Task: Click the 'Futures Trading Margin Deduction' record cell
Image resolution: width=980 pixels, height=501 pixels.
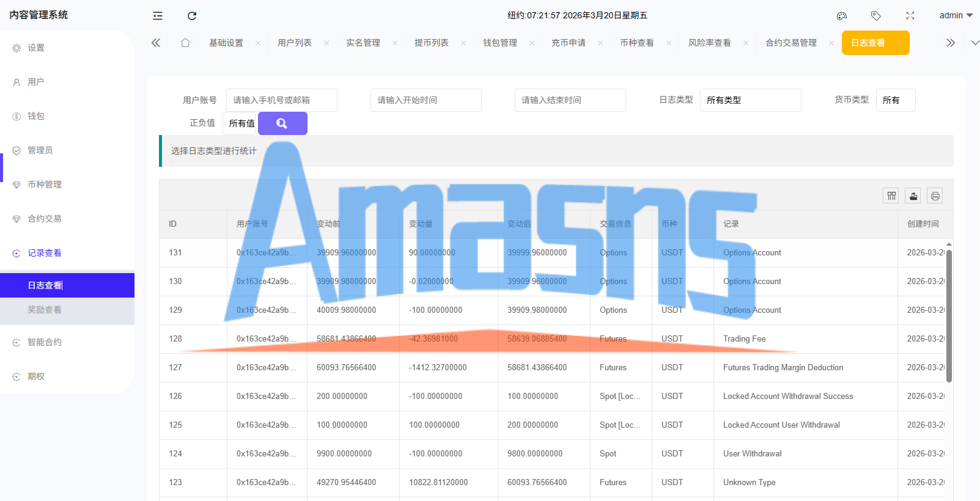Action: coord(806,368)
